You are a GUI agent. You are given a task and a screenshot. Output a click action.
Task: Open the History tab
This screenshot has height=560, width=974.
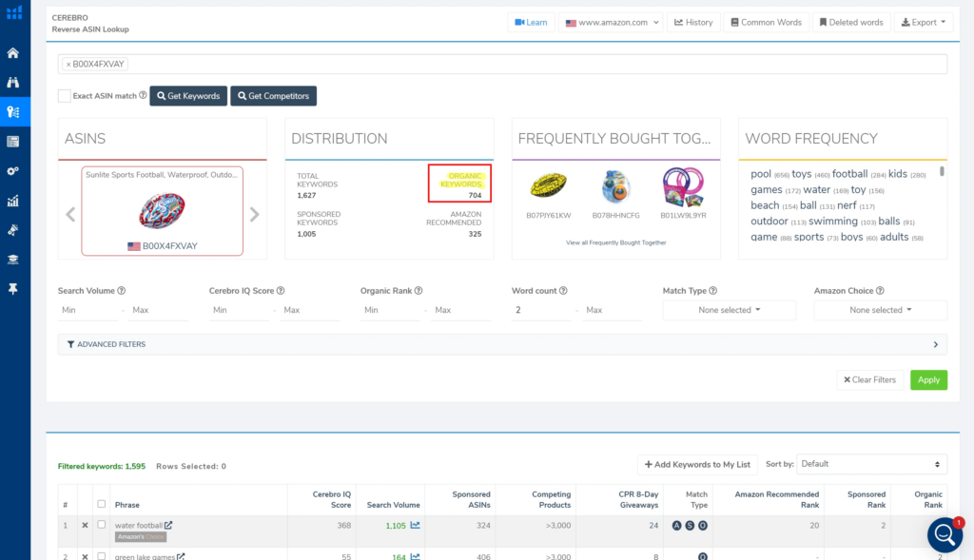pyautogui.click(x=693, y=22)
